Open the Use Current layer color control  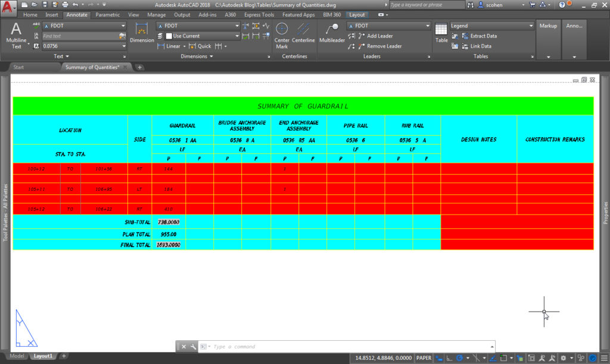pyautogui.click(x=198, y=36)
